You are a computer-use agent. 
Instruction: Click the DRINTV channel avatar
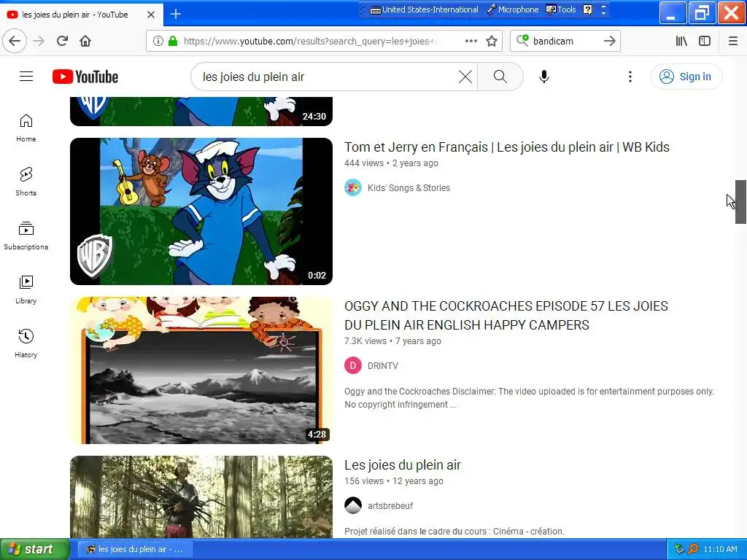(352, 366)
